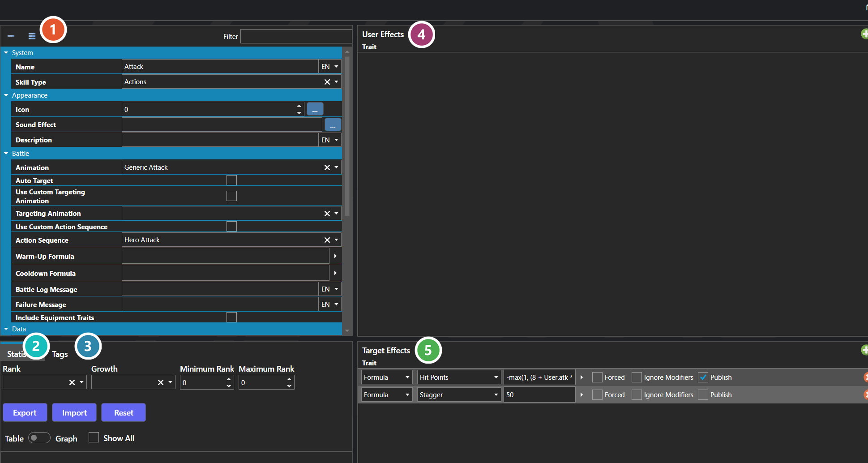The width and height of the screenshot is (868, 463).
Task: Open Name language EN dropdown
Action: click(x=330, y=67)
